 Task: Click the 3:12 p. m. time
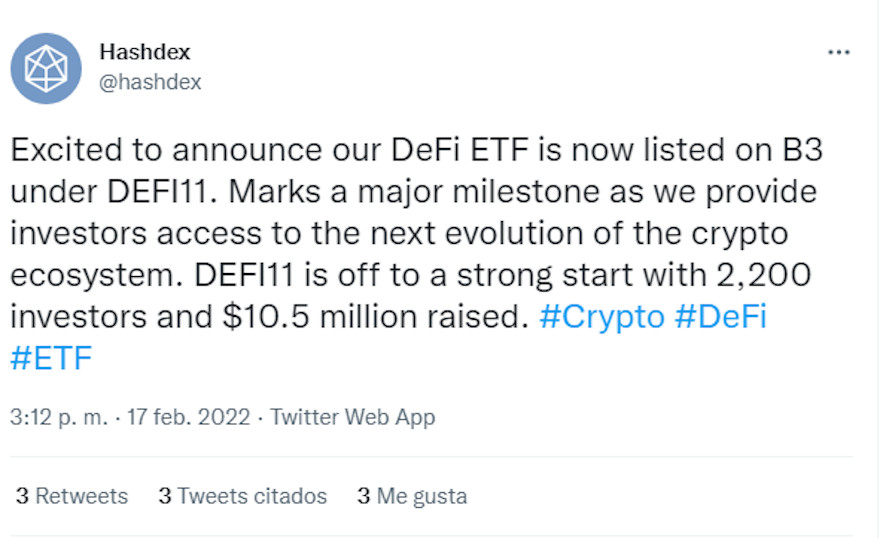point(58,417)
